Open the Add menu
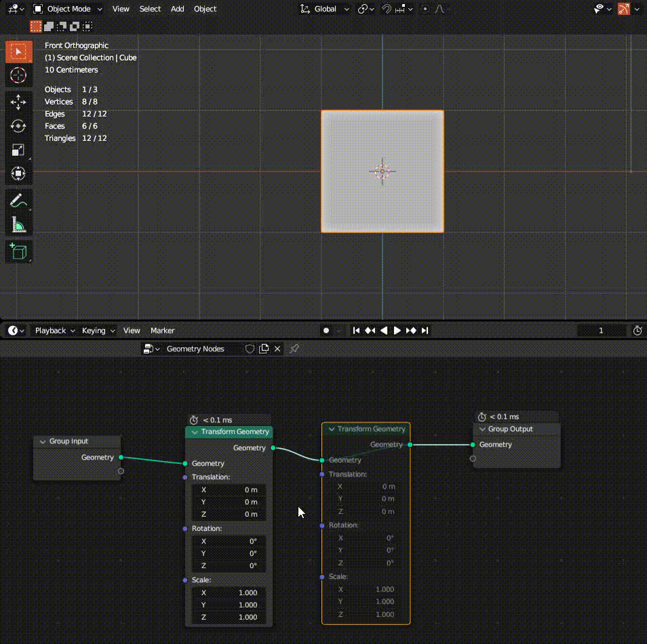Viewport: 647px width, 644px height. tap(178, 9)
